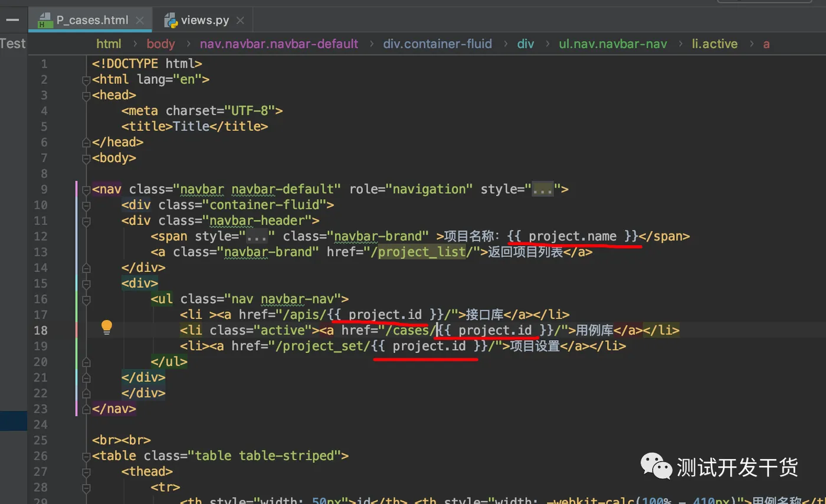Collapse the nav block fold on line 9
This screenshot has width=826, height=504.
coord(86,189)
